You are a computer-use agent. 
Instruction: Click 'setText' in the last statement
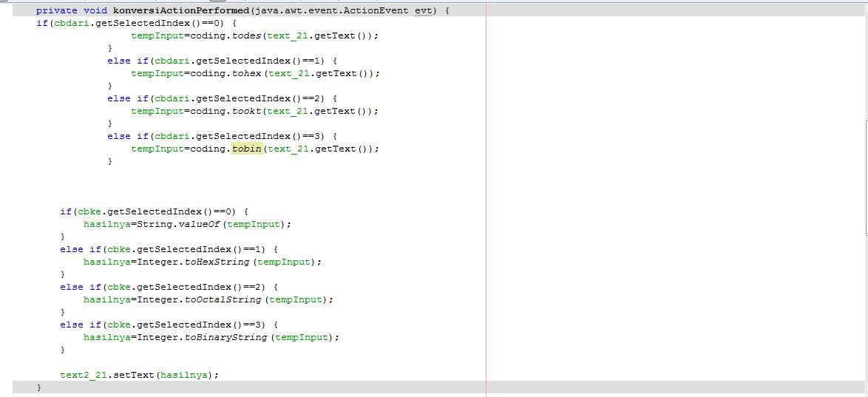(135, 374)
